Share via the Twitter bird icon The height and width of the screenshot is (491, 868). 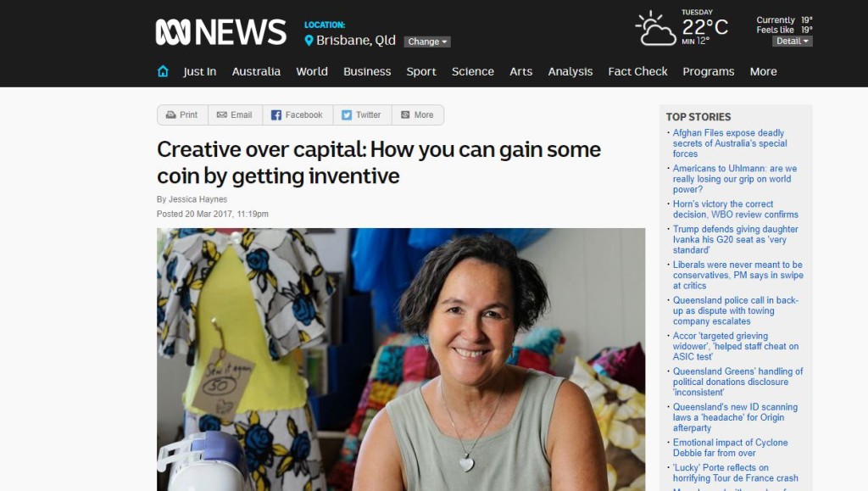(x=347, y=115)
